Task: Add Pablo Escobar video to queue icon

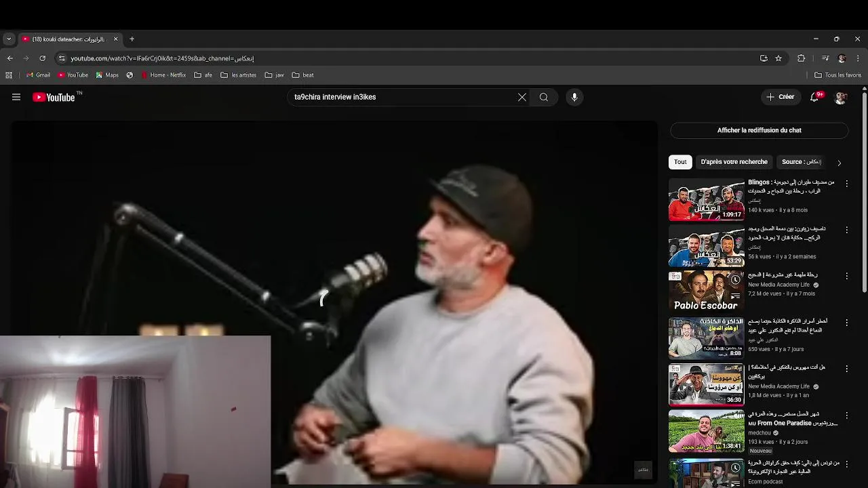Action: click(x=735, y=296)
